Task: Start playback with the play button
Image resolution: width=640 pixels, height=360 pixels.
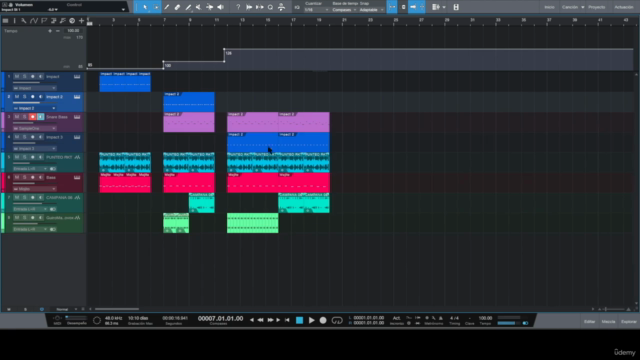Action: click(311, 320)
